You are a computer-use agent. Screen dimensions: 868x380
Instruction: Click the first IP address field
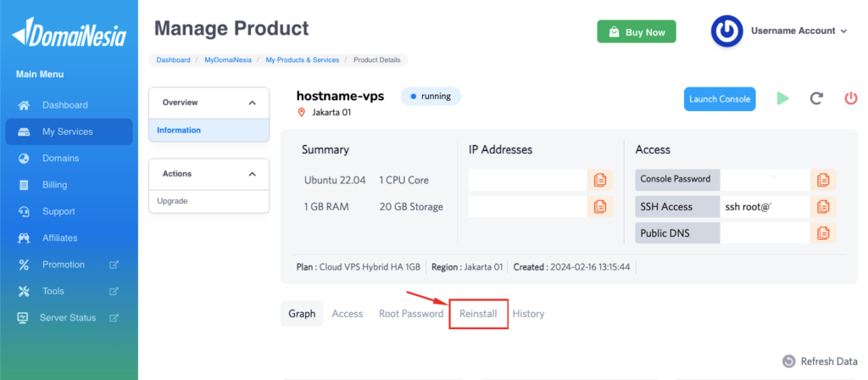(x=527, y=180)
